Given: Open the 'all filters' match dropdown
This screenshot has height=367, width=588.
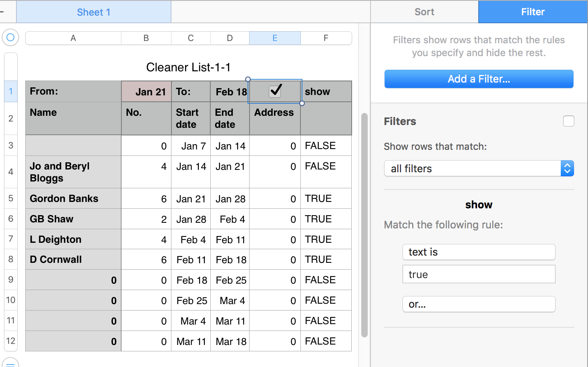Looking at the screenshot, I should (x=479, y=169).
